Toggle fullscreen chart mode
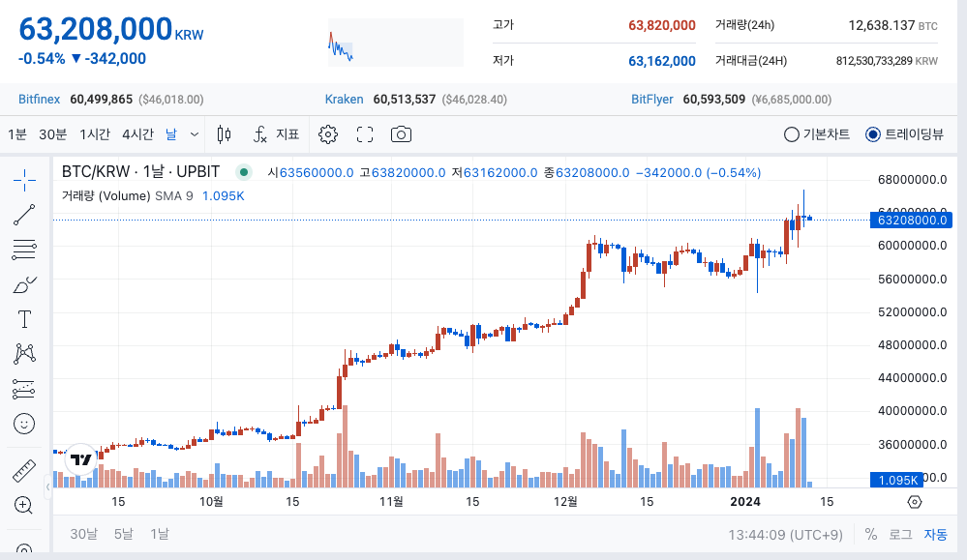The image size is (967, 560). coord(365,134)
